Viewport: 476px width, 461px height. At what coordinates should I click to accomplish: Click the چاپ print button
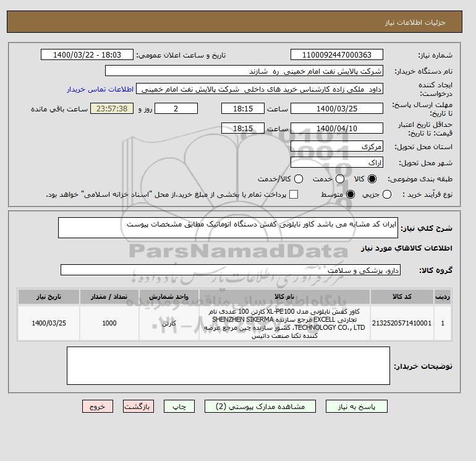click(x=179, y=407)
